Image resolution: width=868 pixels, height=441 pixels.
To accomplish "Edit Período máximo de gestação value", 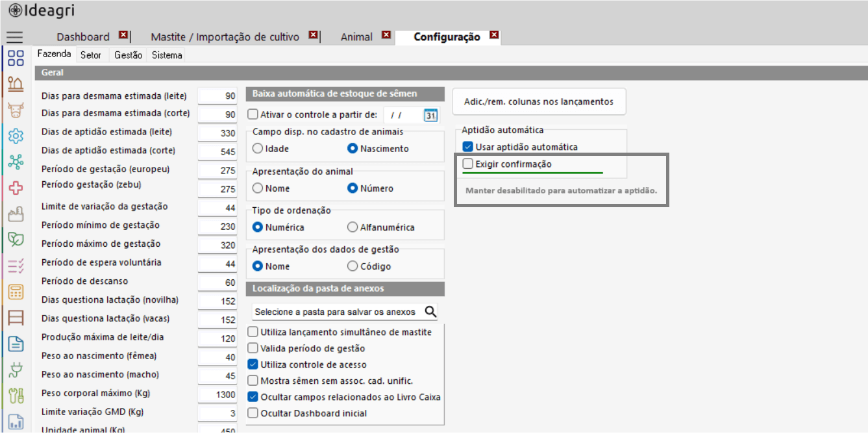I will (217, 245).
